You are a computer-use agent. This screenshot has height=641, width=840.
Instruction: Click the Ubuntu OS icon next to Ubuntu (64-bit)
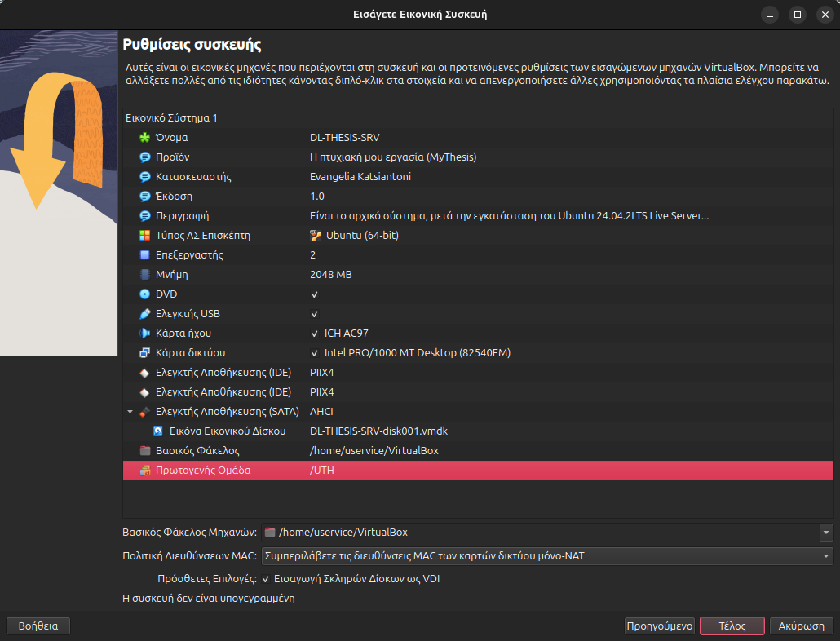[316, 236]
